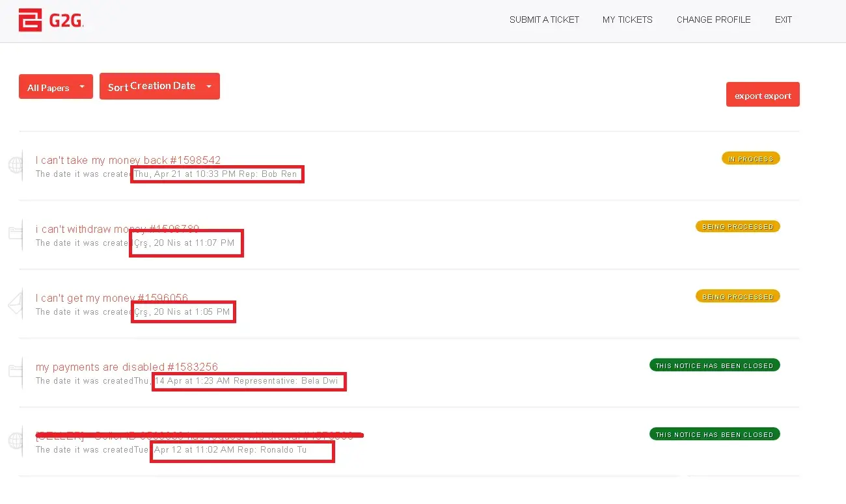Click window icon beside 'i can't withdraw money' ticket

15,233
